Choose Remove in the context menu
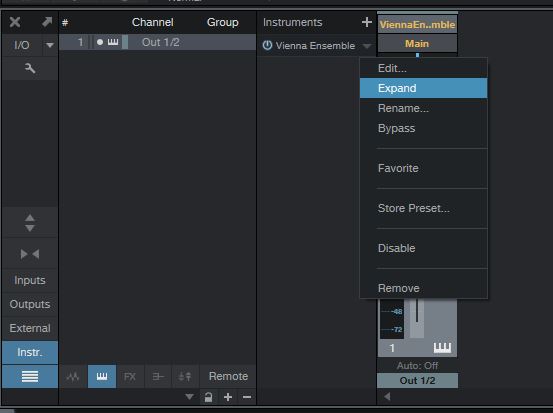Image resolution: width=553 pixels, height=413 pixels. coord(424,288)
